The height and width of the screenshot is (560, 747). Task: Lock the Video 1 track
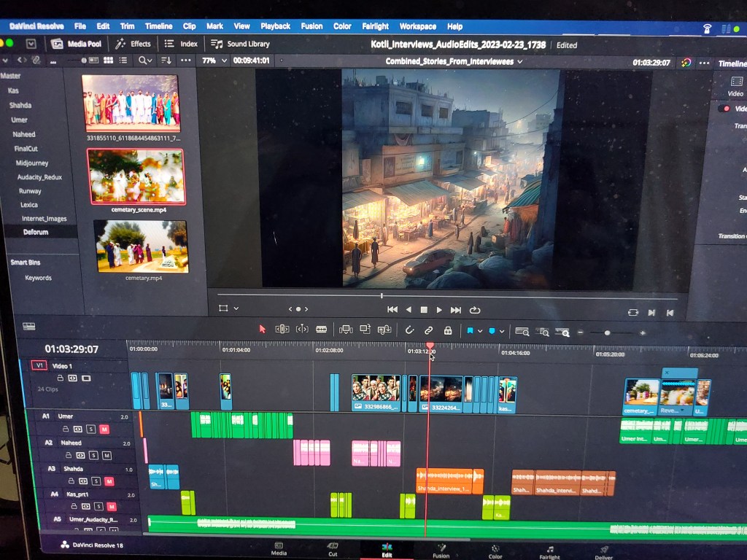[x=60, y=378]
